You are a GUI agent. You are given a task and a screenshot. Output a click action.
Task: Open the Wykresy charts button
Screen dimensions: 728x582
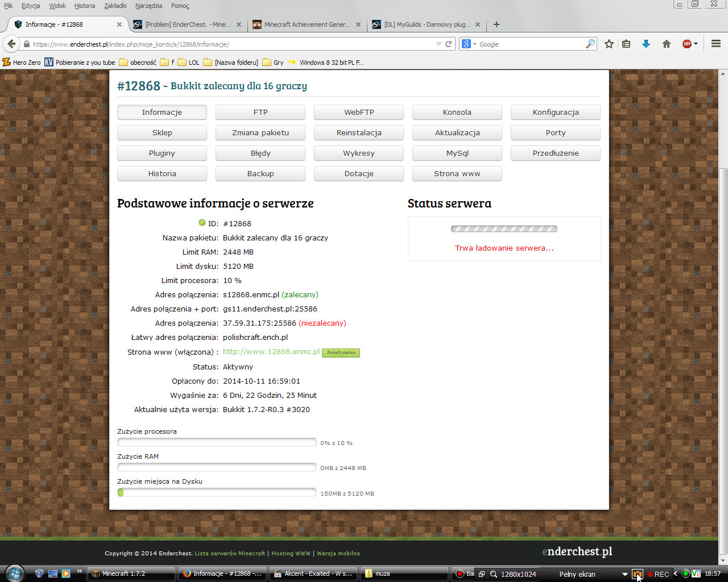(359, 153)
